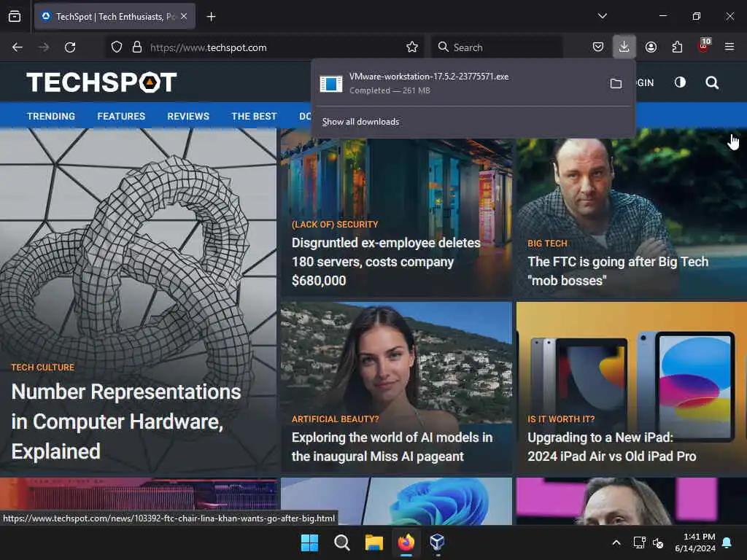Click (LACK OF) SECURITY category label
747x560 pixels.
coord(335,225)
